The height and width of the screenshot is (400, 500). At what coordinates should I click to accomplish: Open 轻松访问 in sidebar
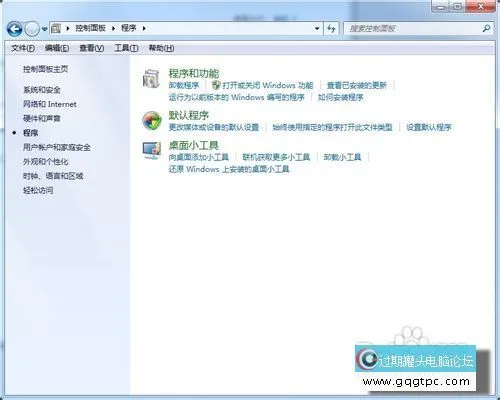(38, 190)
